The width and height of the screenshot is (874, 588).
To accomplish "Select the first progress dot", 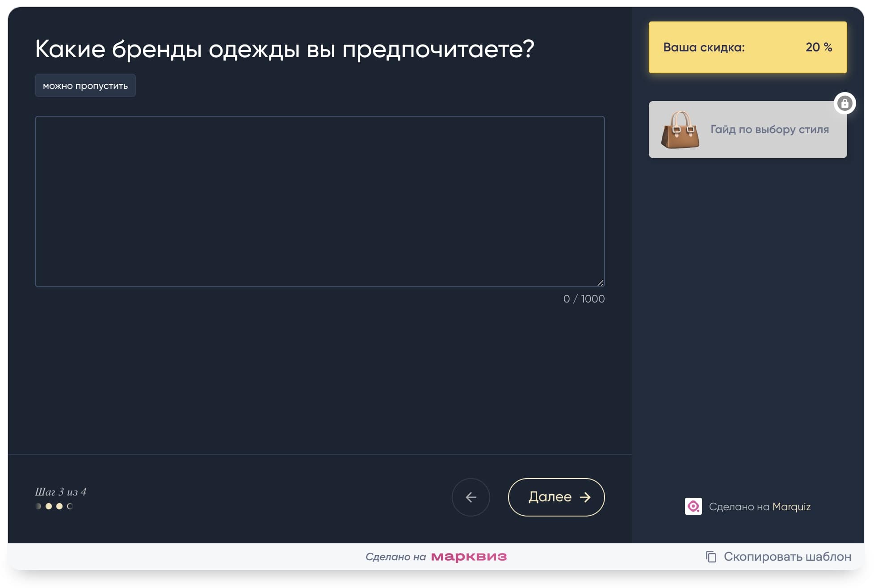I will [38, 506].
